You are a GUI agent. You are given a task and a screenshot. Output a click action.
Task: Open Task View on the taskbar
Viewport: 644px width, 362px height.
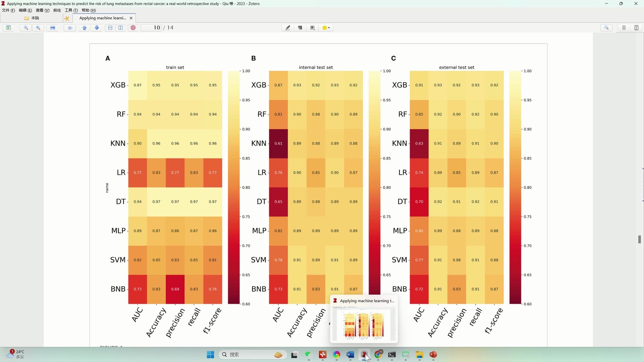294,355
